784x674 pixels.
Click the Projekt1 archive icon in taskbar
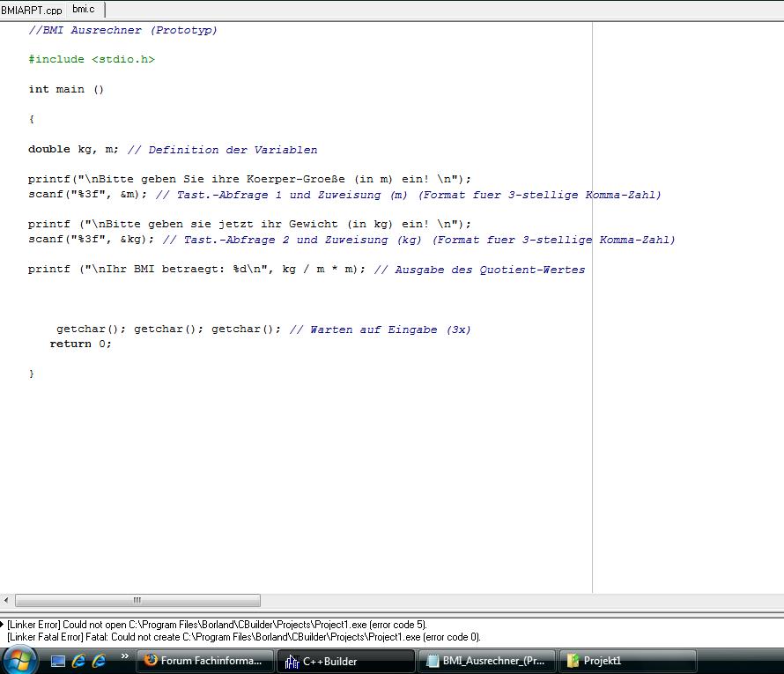tap(573, 661)
